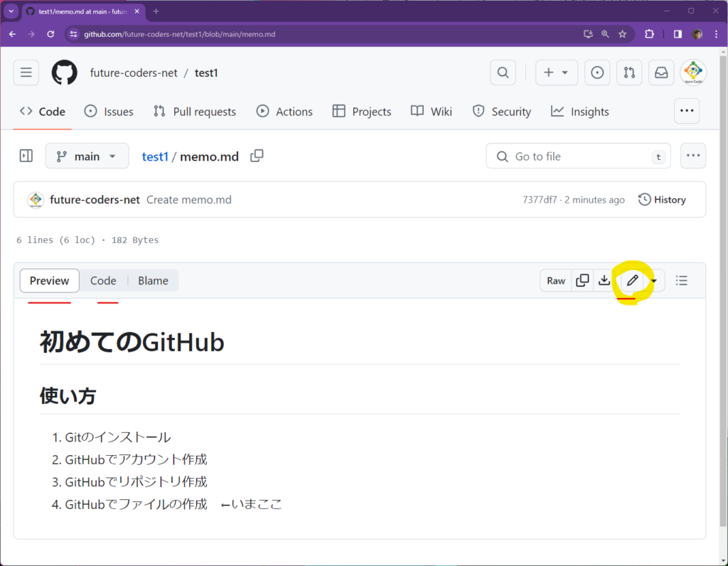This screenshot has width=728, height=566.
Task: Open the Issues circle-dot icon in header
Action: [597, 73]
